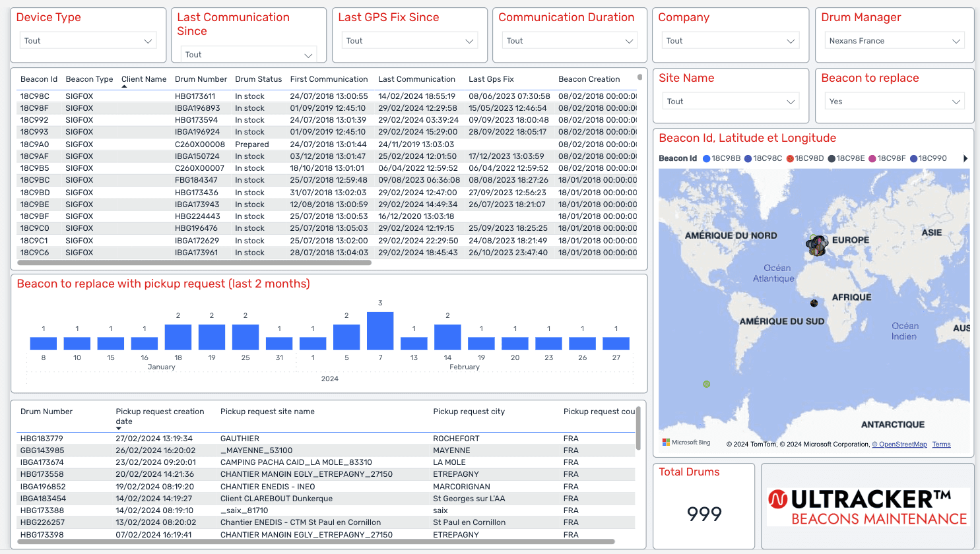Viewport: 980px width, 554px height.
Task: Select the bar for January 8
Action: 44,343
